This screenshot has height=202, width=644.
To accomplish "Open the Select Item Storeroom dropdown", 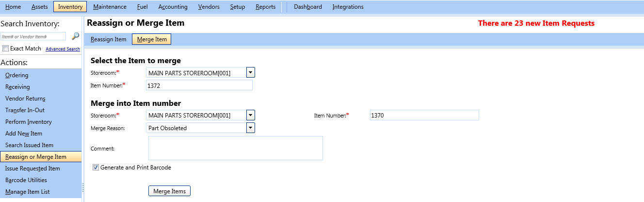I will [250, 73].
